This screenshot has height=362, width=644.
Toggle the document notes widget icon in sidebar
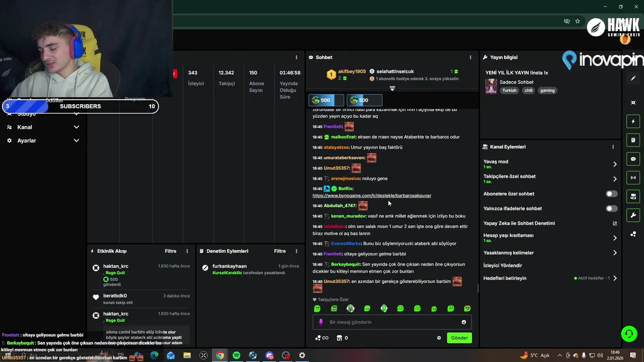coord(633,140)
